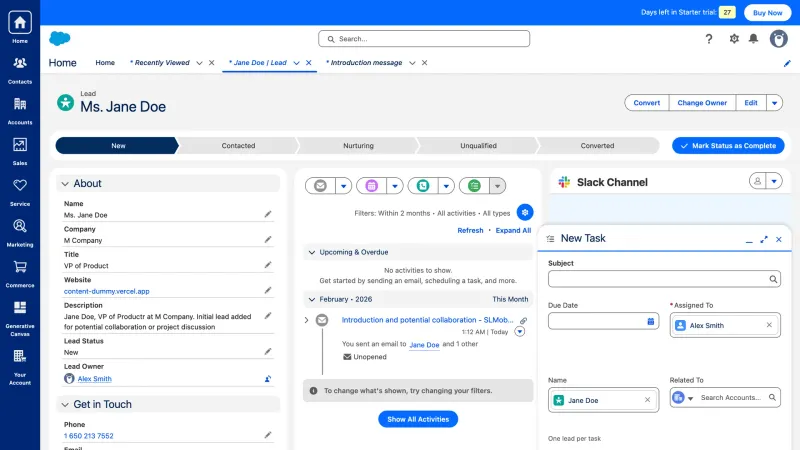The image size is (800, 450).
Task: Open more actions dropdown next to Edit
Action: point(774,103)
